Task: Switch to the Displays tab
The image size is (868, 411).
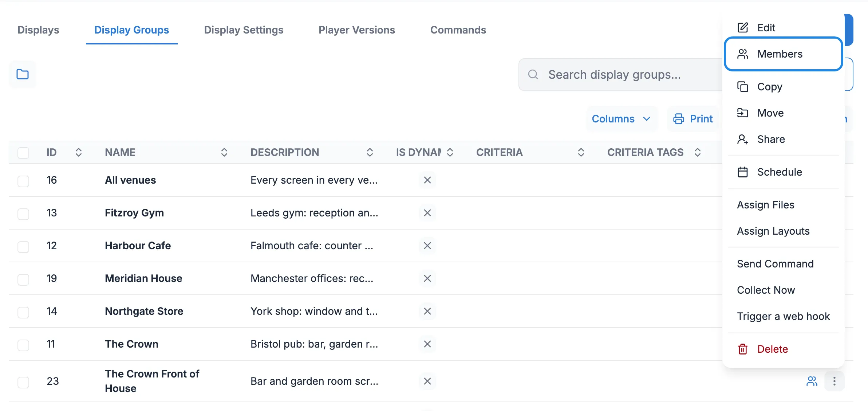Action: pos(38,30)
